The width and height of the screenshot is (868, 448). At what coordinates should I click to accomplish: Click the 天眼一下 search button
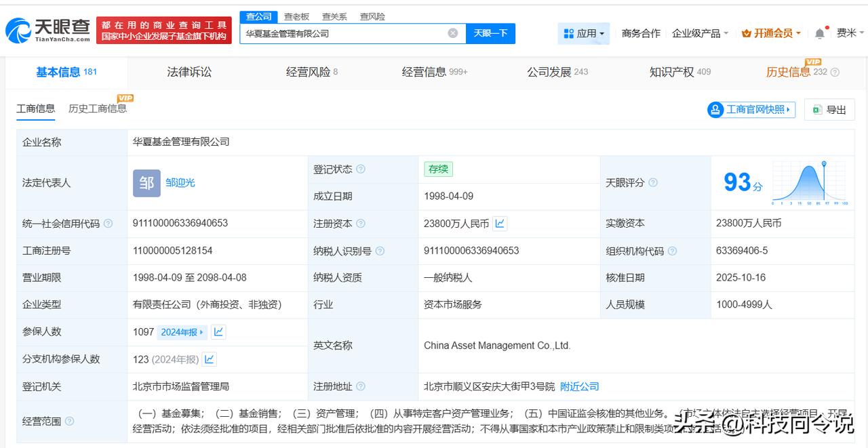click(490, 33)
